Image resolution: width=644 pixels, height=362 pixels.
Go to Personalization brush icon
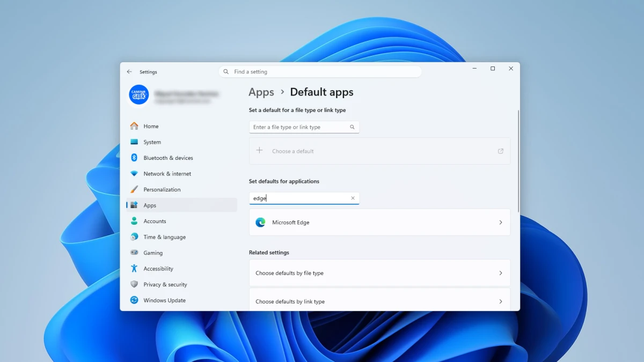[x=134, y=189]
